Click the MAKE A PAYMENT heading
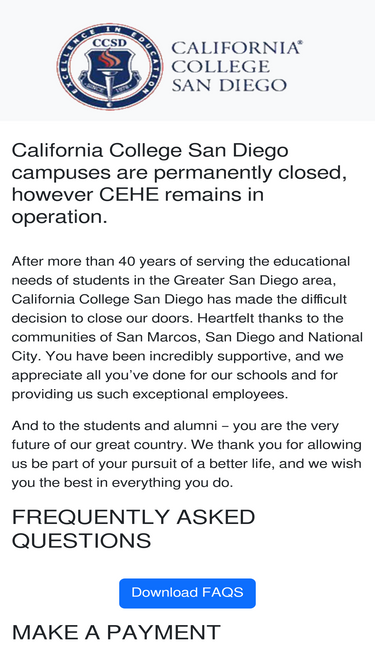This screenshot has height=667, width=375. point(116,632)
